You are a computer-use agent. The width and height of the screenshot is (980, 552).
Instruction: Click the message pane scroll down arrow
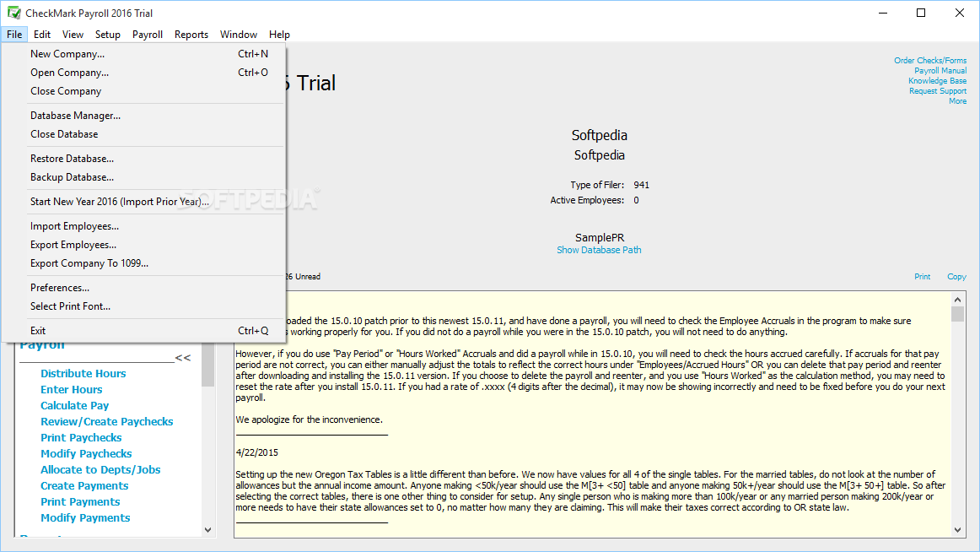957,530
